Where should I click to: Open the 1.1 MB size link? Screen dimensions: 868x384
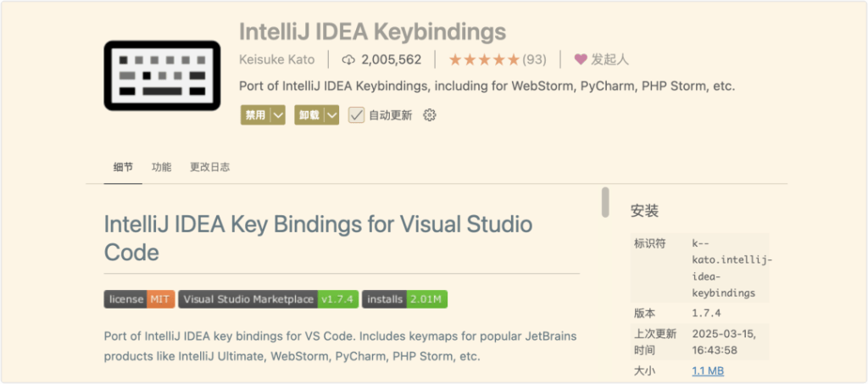point(708,370)
